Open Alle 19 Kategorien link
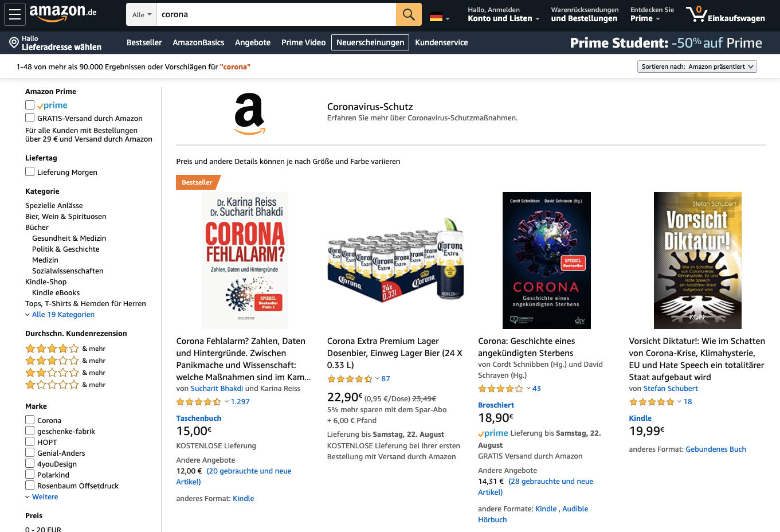The height and width of the screenshot is (532, 780). tap(63, 314)
